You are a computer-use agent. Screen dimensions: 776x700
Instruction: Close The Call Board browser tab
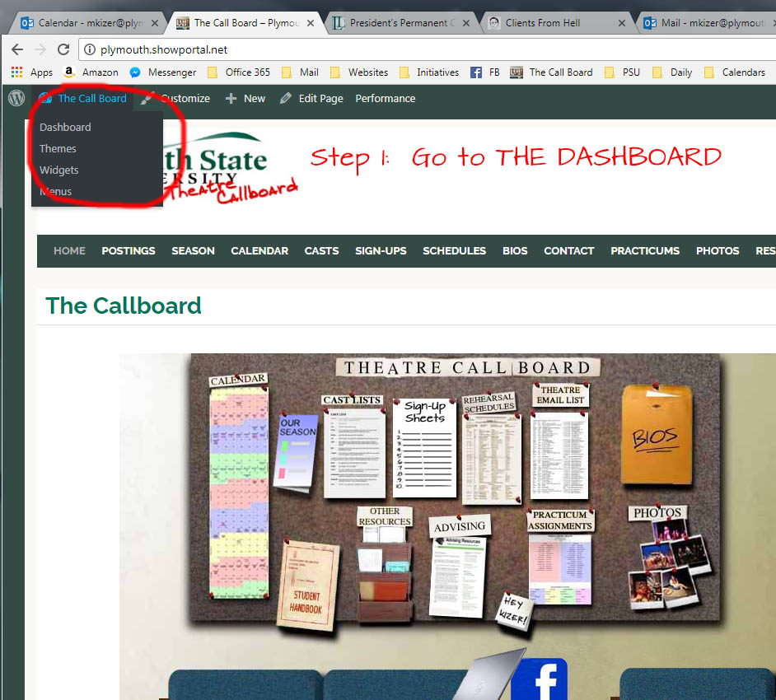pos(311,23)
